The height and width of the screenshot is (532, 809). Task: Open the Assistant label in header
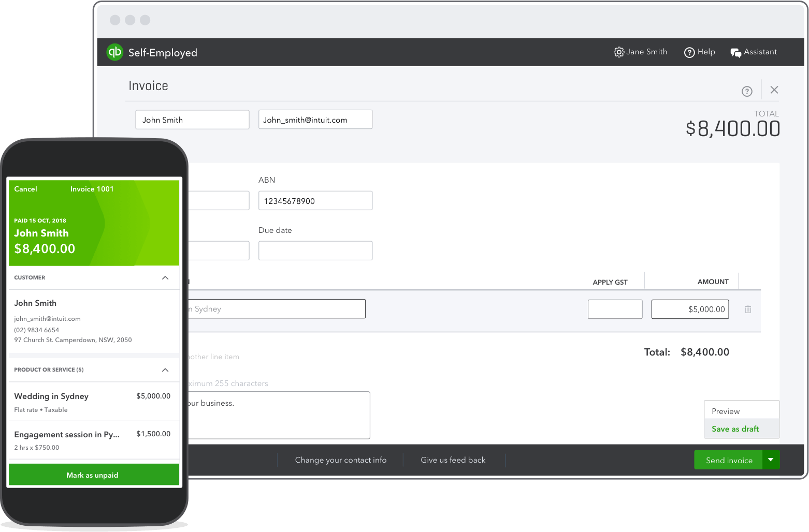point(760,52)
